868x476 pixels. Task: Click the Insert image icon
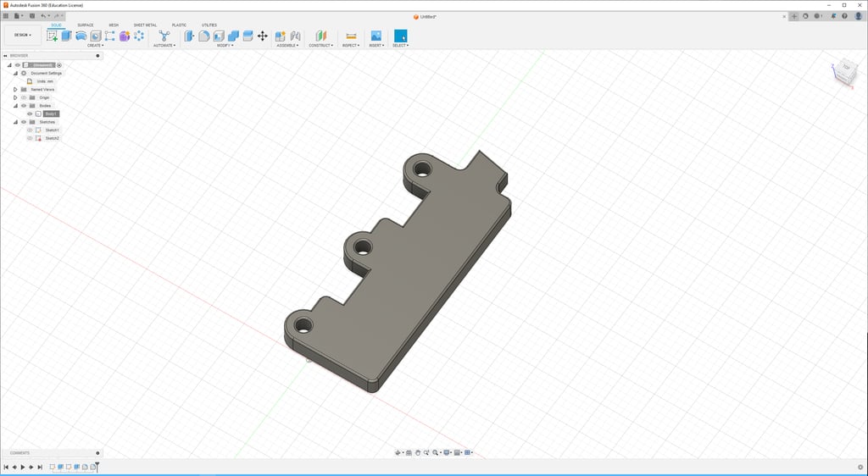(376, 36)
